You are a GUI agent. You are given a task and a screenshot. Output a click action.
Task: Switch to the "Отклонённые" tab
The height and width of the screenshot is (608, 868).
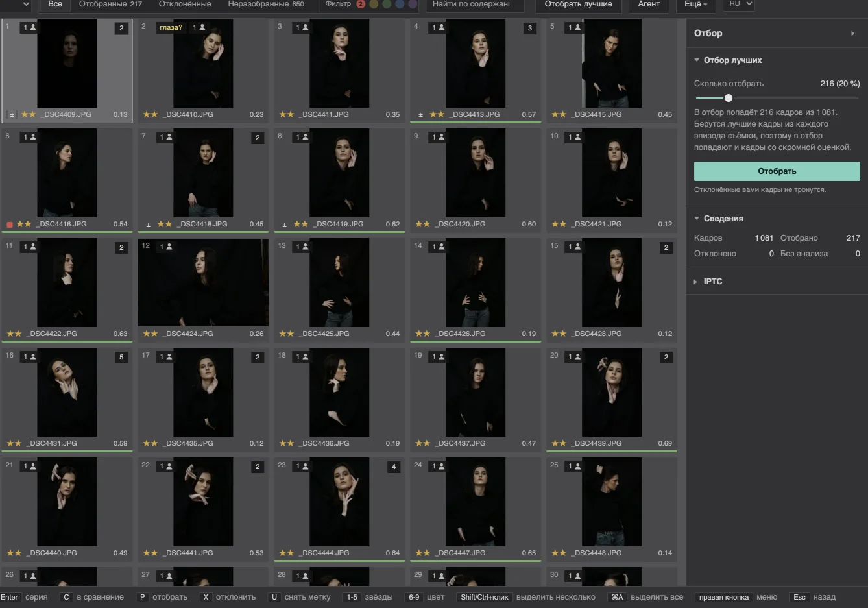185,5
